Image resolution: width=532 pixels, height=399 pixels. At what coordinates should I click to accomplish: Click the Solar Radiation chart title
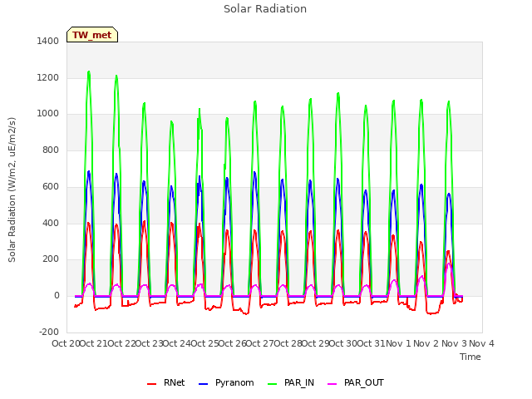265,9
